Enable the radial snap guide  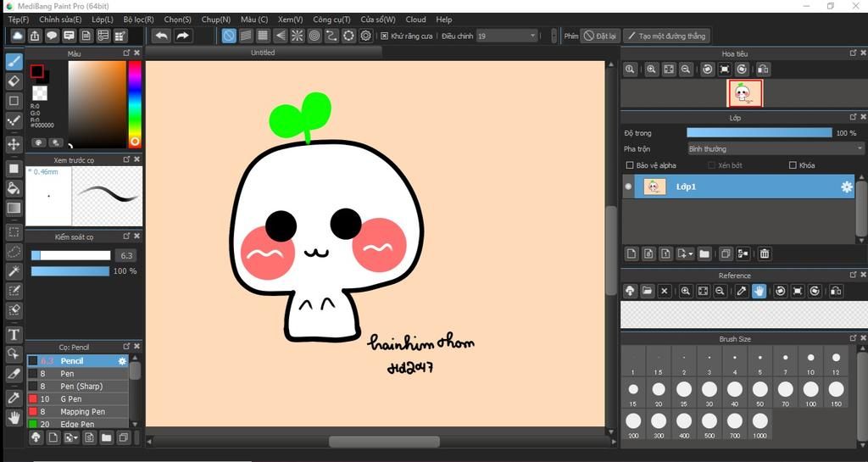pyautogui.click(x=298, y=36)
